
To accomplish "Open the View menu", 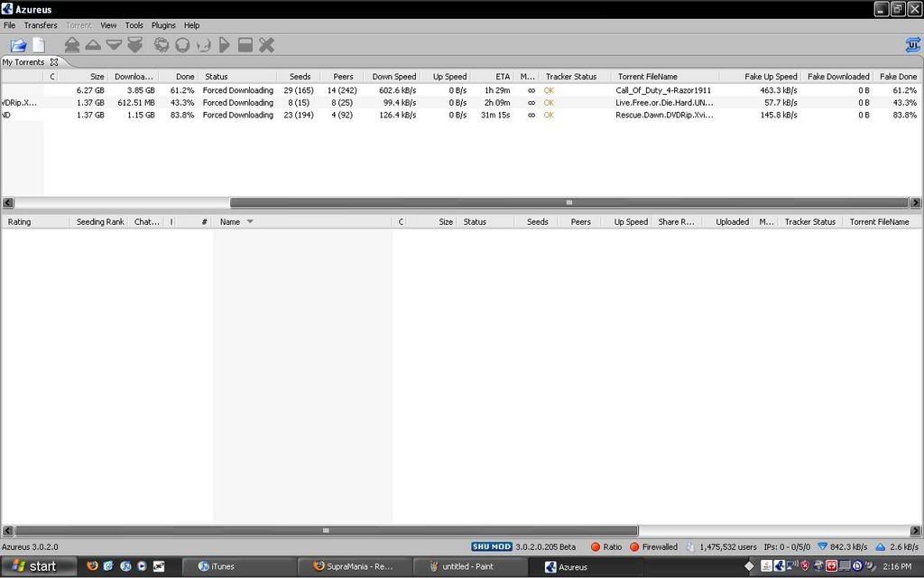I will (x=108, y=25).
